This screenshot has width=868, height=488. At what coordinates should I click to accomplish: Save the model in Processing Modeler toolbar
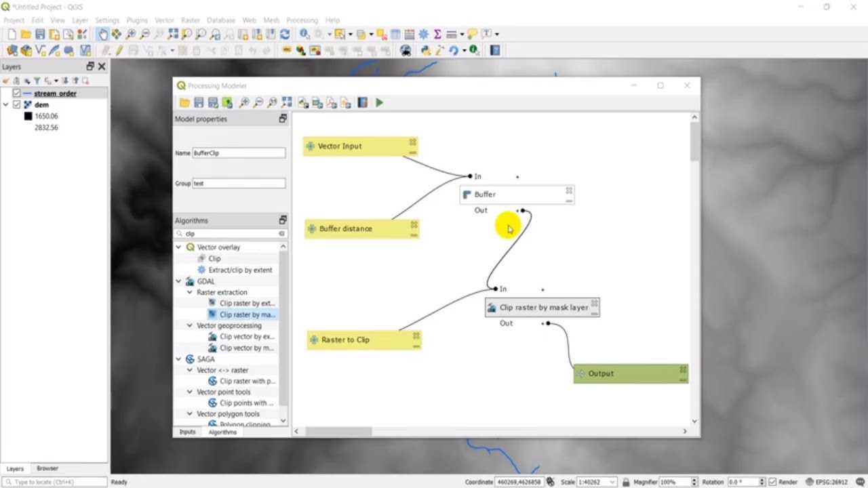(199, 102)
